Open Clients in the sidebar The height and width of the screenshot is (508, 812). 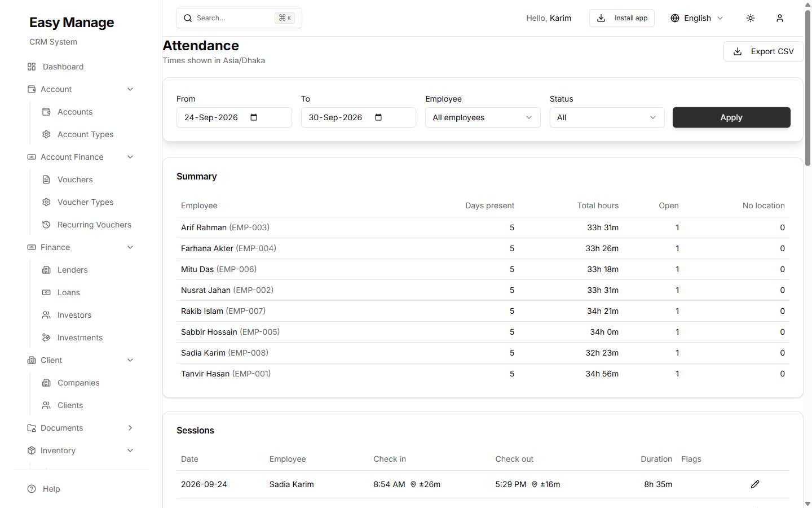click(70, 405)
